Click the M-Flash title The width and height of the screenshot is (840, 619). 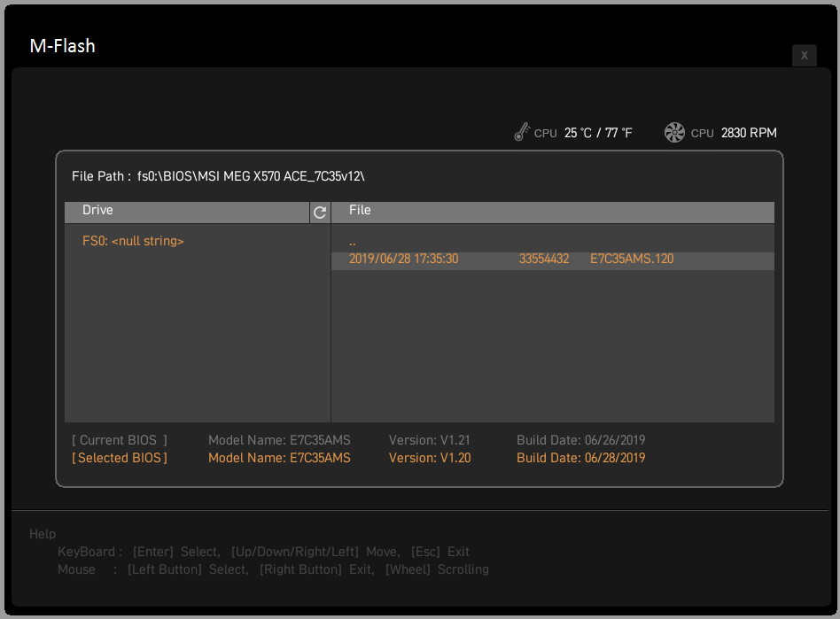[x=63, y=46]
